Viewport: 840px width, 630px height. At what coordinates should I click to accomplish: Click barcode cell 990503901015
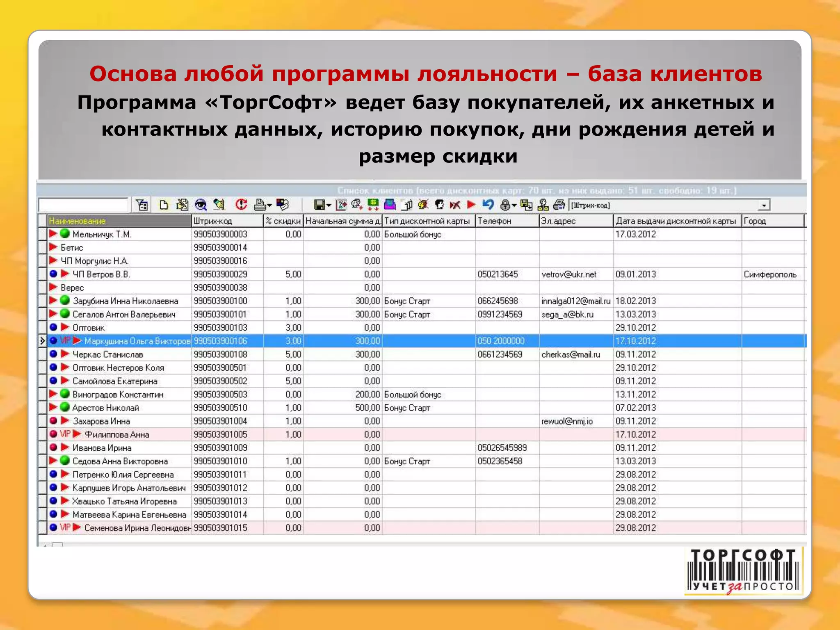[x=228, y=528]
